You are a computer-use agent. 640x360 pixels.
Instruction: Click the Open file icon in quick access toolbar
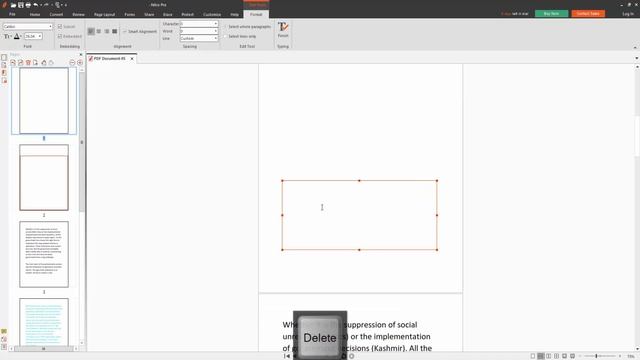[13, 5]
